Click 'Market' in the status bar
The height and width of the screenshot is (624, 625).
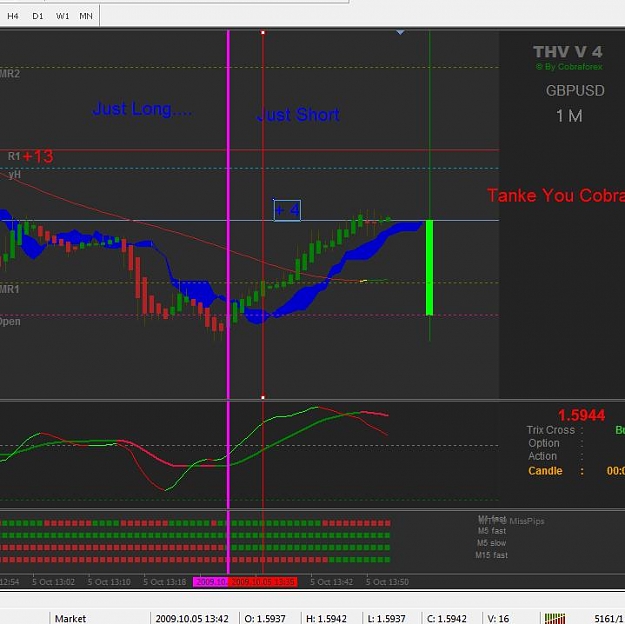70,619
